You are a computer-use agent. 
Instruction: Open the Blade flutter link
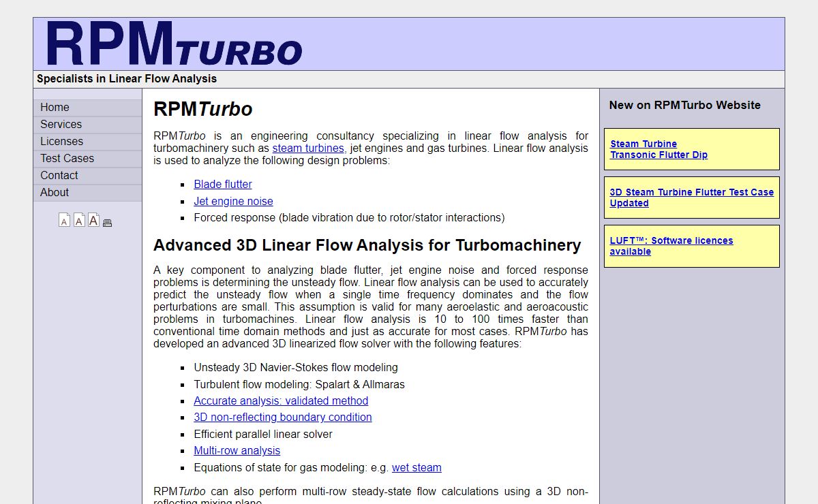(x=223, y=185)
